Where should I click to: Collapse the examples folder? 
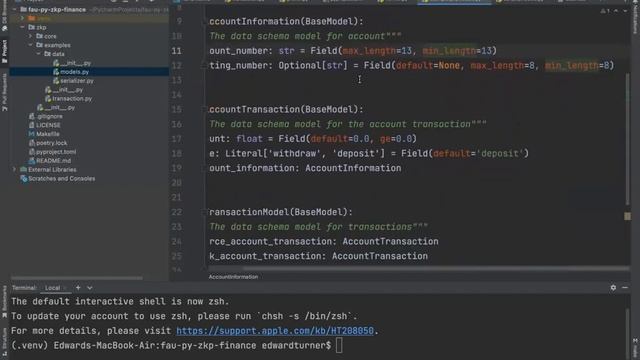coord(30,45)
